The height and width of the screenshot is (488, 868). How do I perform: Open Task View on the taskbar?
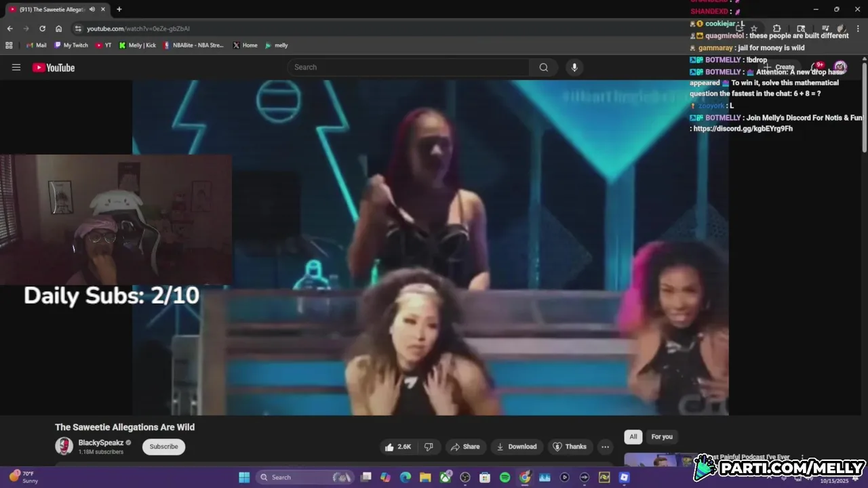click(366, 477)
